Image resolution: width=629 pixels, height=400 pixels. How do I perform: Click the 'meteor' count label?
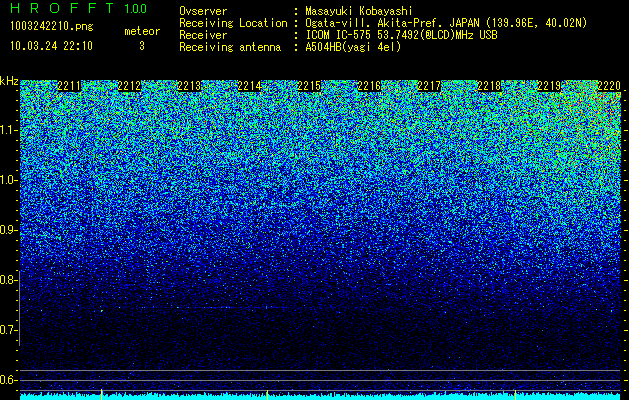click(142, 31)
